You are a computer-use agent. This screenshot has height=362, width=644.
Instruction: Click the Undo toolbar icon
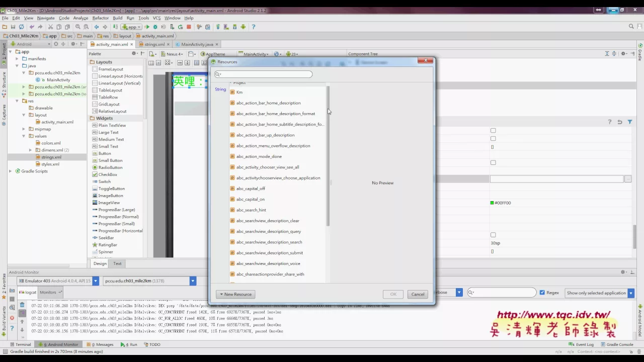[x=32, y=27]
